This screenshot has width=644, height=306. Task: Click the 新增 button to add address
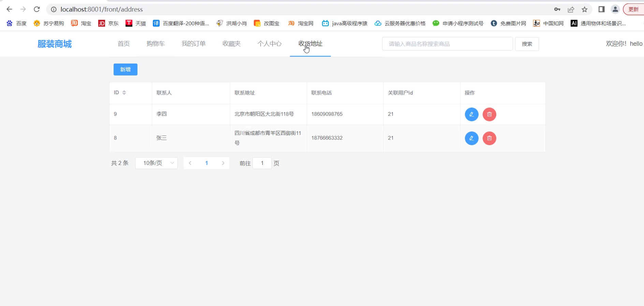click(x=125, y=70)
